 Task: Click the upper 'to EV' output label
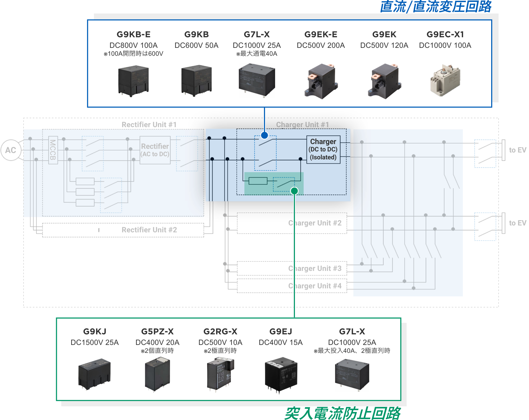(517, 150)
